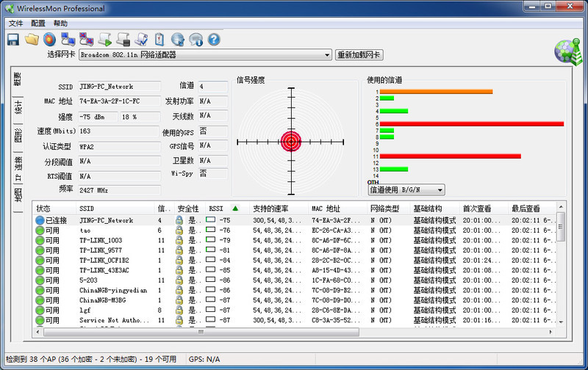Switch to the 图形 vertical tab
Viewport: 588px width, 370px height.
(18, 135)
